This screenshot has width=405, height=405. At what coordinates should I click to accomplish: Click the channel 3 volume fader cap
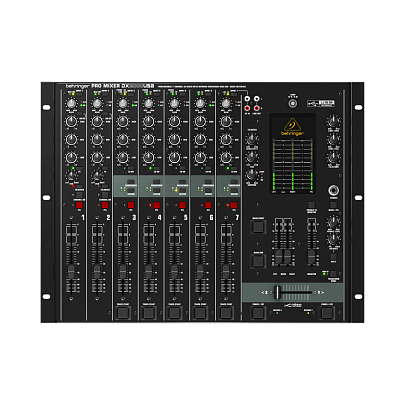click(x=123, y=271)
